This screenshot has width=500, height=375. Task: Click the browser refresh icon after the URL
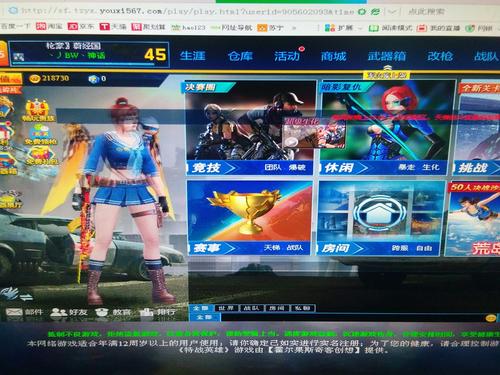point(361,12)
